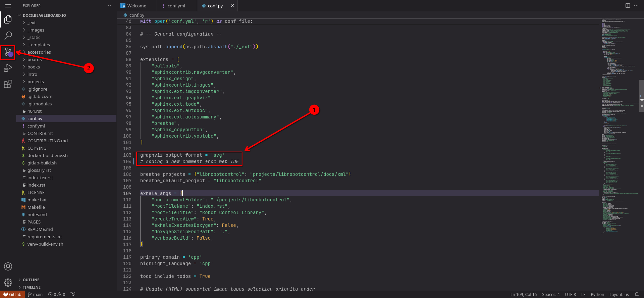Click the GitLab remote button

click(12, 294)
